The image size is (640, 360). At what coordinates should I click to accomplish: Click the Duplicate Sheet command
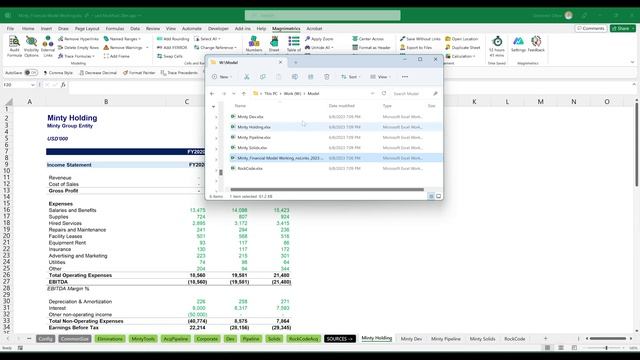tap(462, 47)
